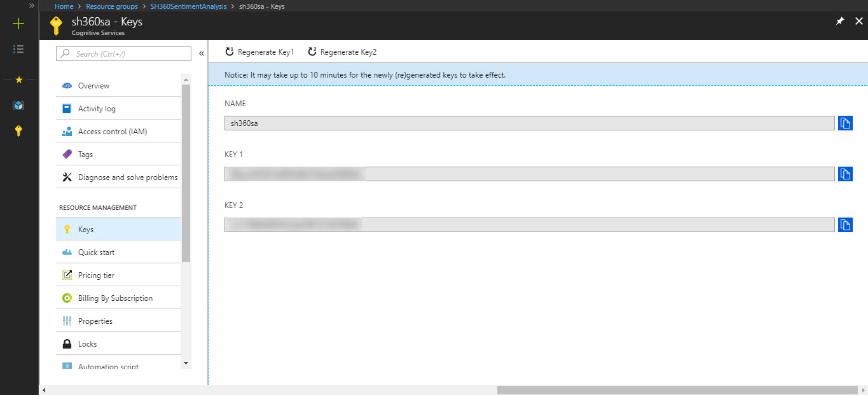Click the green plus create resource icon
Image resolution: width=868 pixels, height=395 pixels.
tap(18, 24)
